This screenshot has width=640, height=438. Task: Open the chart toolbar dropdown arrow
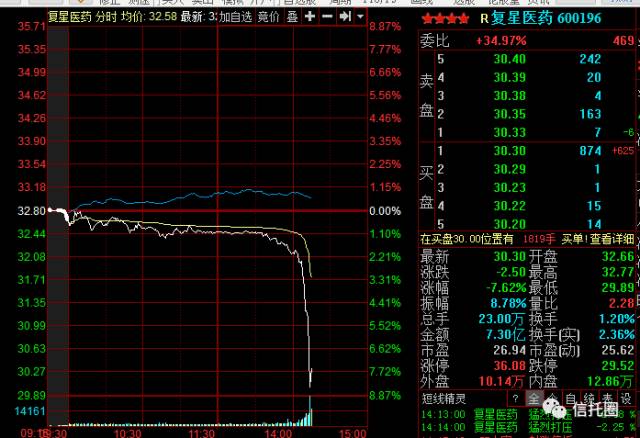[x=360, y=17]
